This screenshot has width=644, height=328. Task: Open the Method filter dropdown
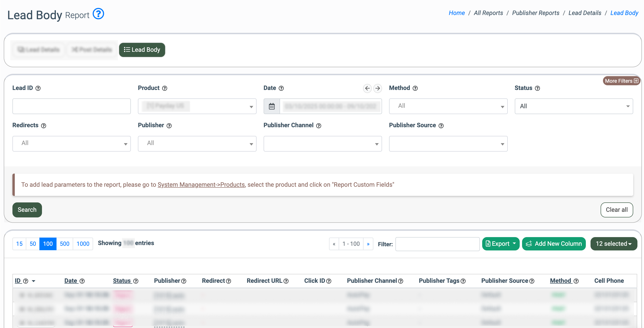[448, 106]
